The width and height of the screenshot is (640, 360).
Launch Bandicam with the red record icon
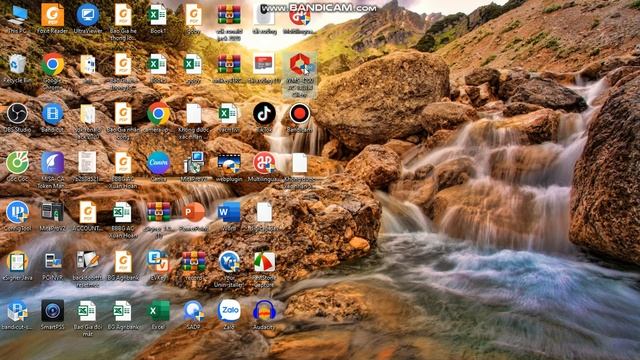pos(300,118)
